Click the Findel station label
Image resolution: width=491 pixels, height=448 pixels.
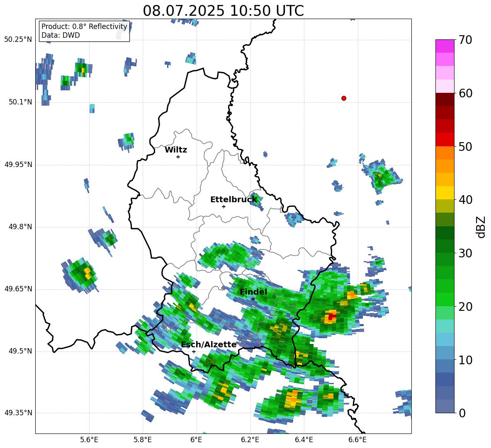pyautogui.click(x=253, y=292)
